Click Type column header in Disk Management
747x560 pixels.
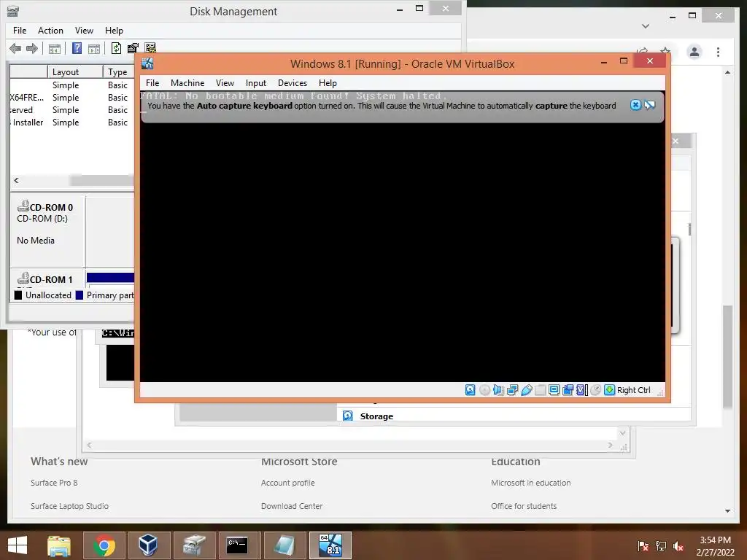coord(119,72)
